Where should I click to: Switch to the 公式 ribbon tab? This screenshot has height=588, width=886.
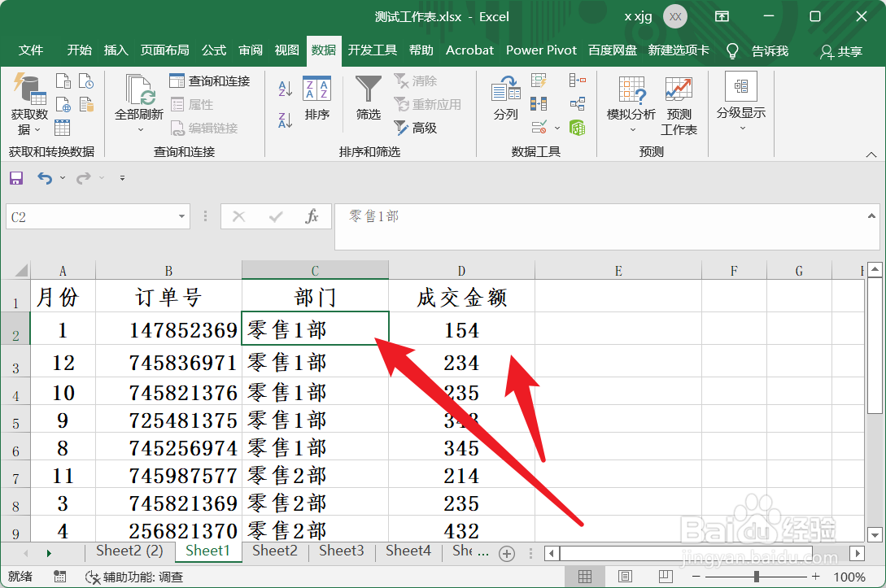[x=213, y=50]
